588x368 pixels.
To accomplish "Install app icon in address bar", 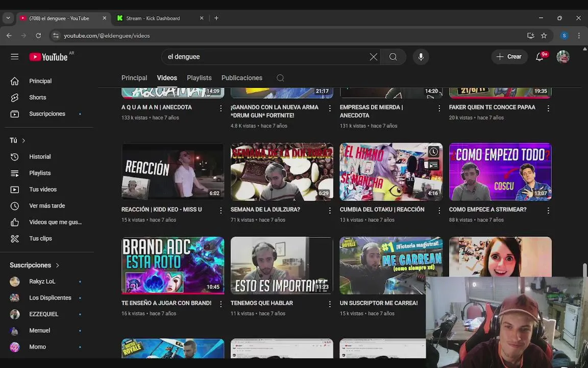I will (x=530, y=36).
